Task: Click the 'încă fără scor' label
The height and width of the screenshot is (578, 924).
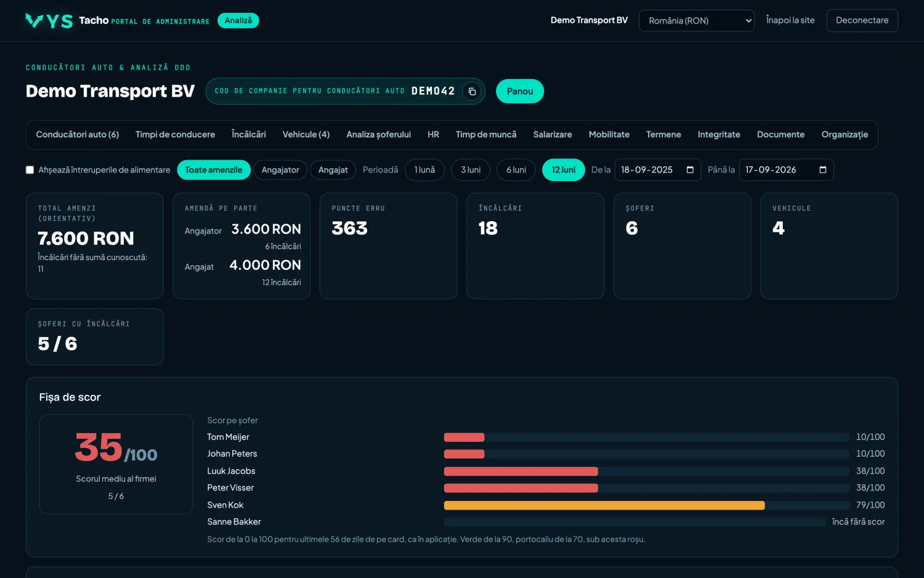Action: [x=858, y=522]
